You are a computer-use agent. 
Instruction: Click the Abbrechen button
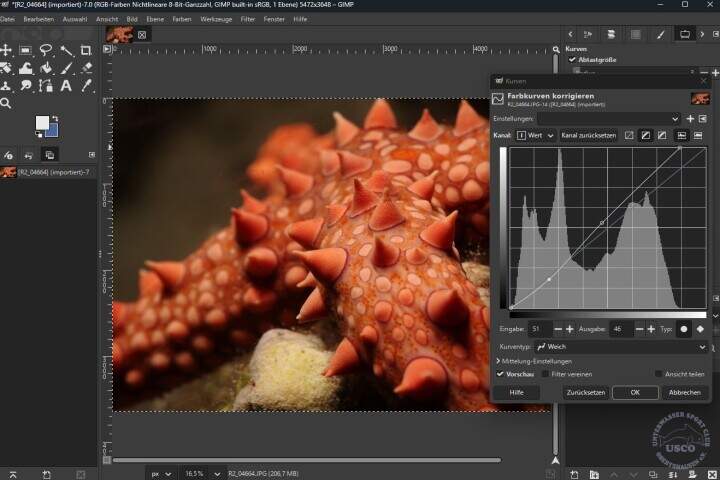pos(684,392)
